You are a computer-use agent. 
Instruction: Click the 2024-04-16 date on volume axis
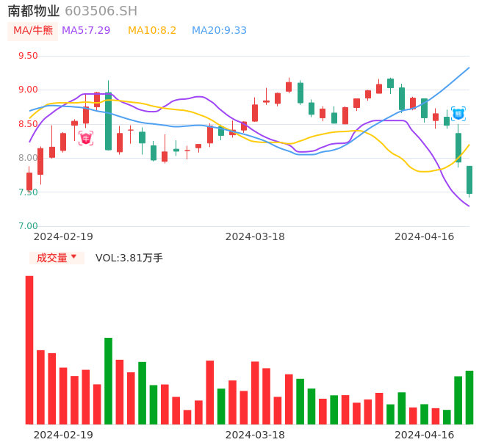(x=425, y=435)
